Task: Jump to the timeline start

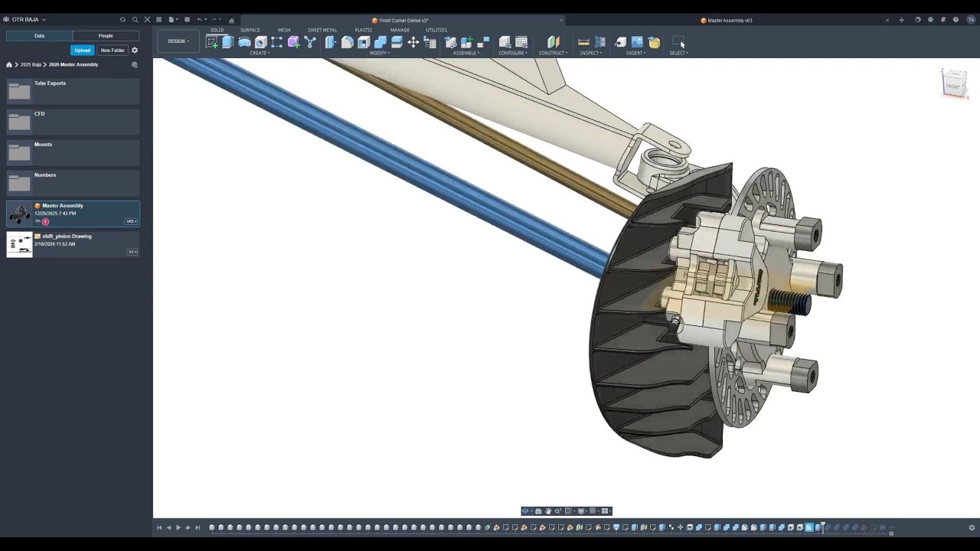Action: click(x=159, y=527)
